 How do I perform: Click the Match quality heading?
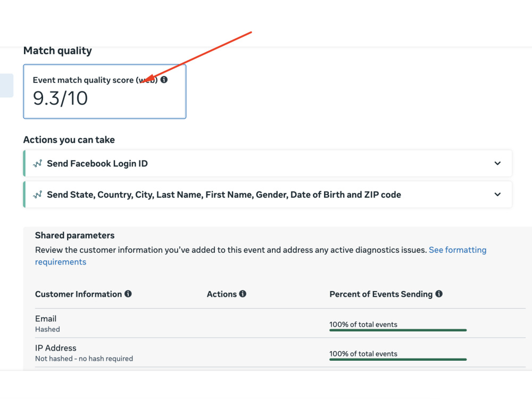point(57,51)
